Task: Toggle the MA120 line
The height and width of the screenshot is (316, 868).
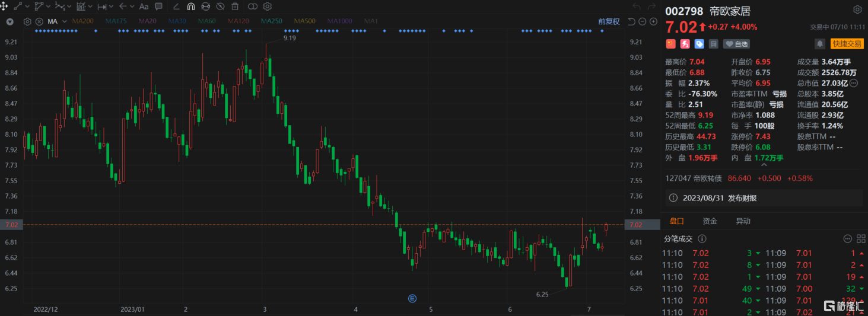Action: (238, 21)
